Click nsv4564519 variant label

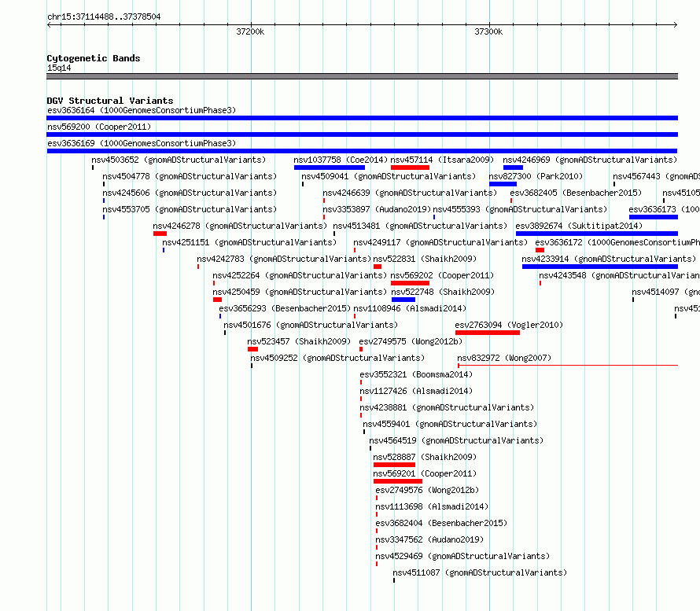[456, 440]
